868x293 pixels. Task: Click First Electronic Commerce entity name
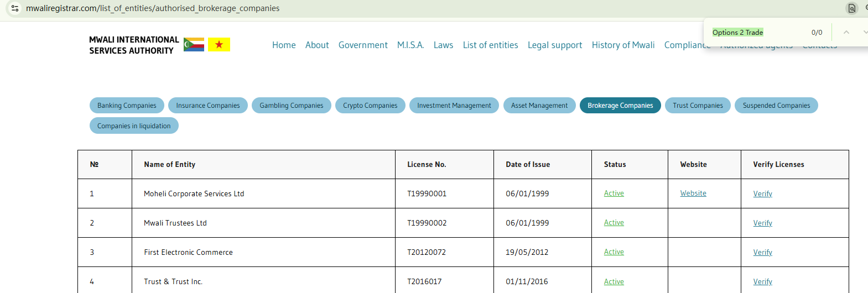click(189, 253)
